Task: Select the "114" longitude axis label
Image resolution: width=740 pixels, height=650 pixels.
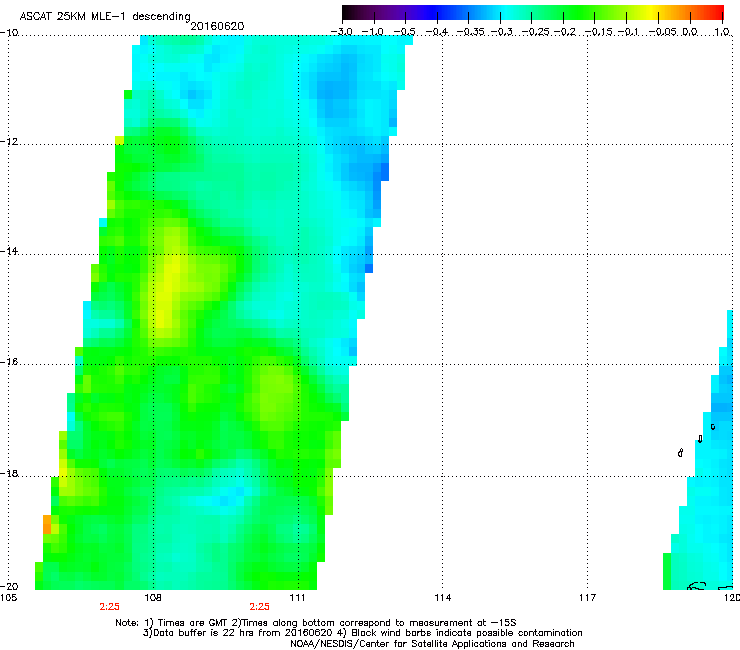Action: click(x=442, y=598)
